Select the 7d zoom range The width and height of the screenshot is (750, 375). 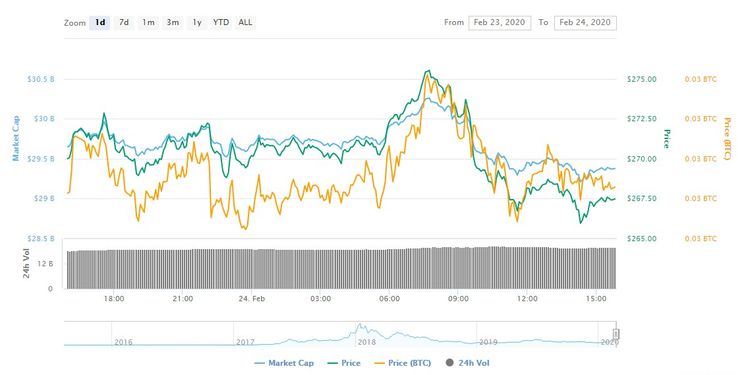(x=124, y=22)
